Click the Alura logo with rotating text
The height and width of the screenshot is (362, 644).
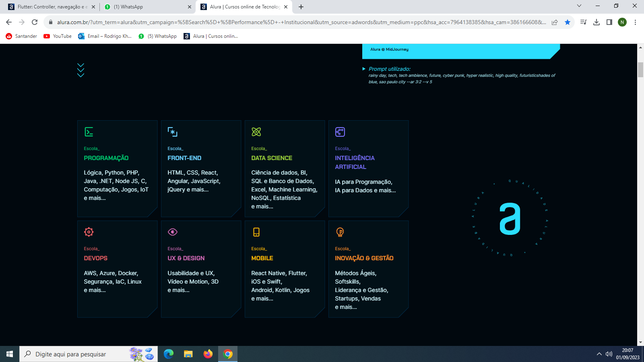510,218
